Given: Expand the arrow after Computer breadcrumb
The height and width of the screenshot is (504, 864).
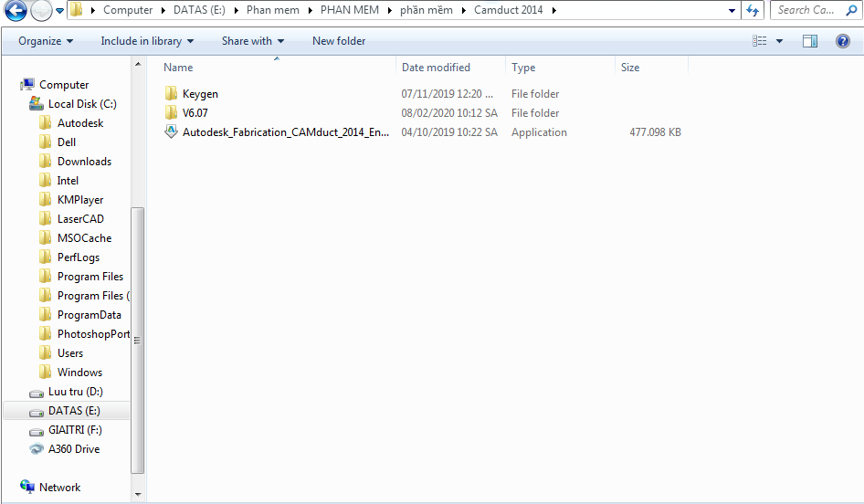Looking at the screenshot, I should point(163,10).
